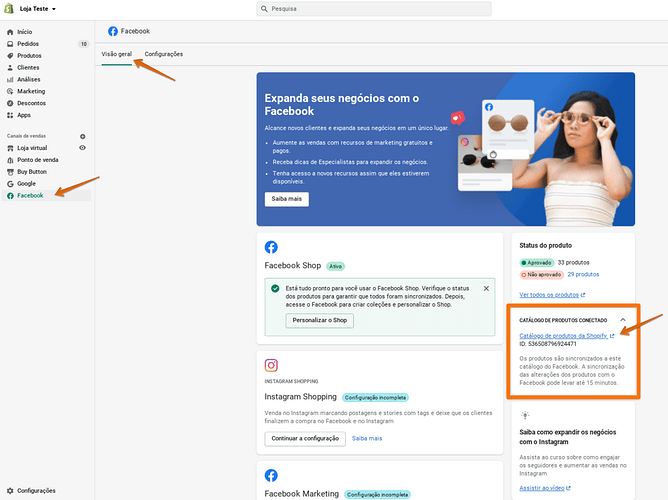Click the Não aprovado status badge
Viewport: 668px width, 500px height.
(x=541, y=275)
